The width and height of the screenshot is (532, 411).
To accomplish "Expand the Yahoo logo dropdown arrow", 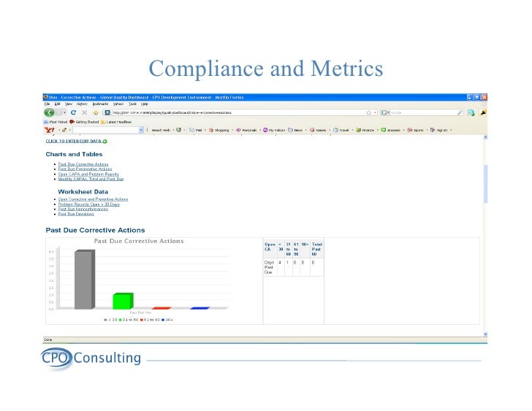I will (59, 130).
